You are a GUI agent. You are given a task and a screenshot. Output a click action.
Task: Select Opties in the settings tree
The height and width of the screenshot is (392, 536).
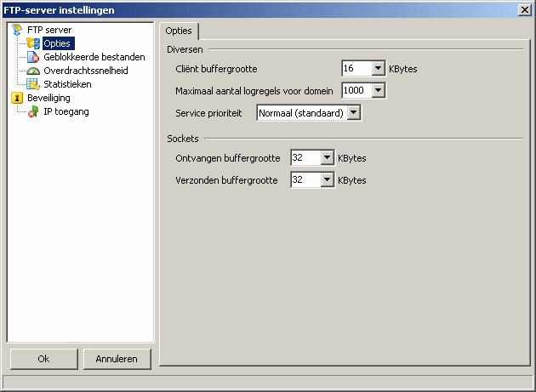click(x=57, y=43)
